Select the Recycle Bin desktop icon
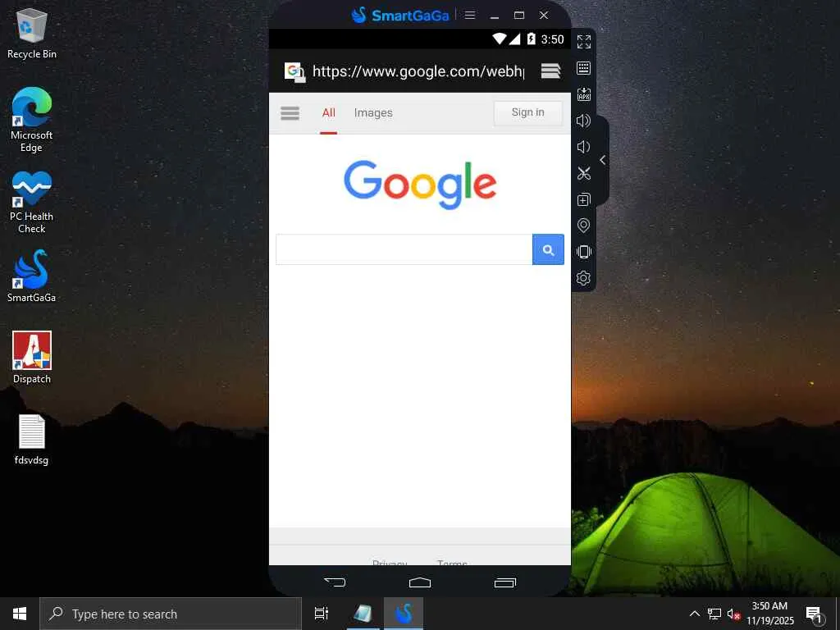Viewport: 840px width, 630px height. (x=32, y=34)
